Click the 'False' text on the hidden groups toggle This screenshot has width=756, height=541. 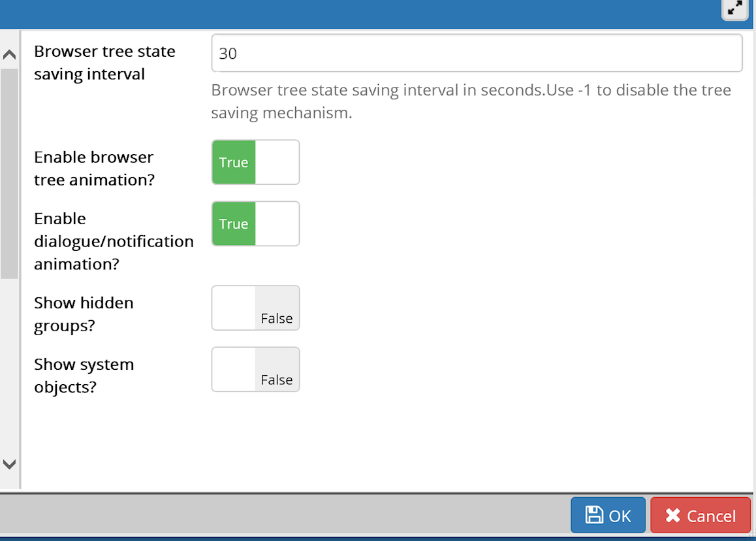pyautogui.click(x=276, y=318)
